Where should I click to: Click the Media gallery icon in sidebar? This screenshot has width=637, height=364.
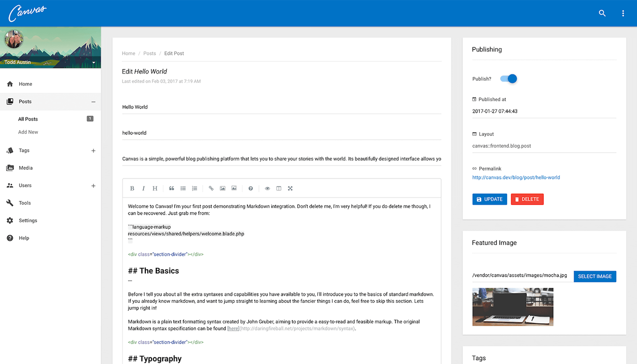tap(10, 168)
